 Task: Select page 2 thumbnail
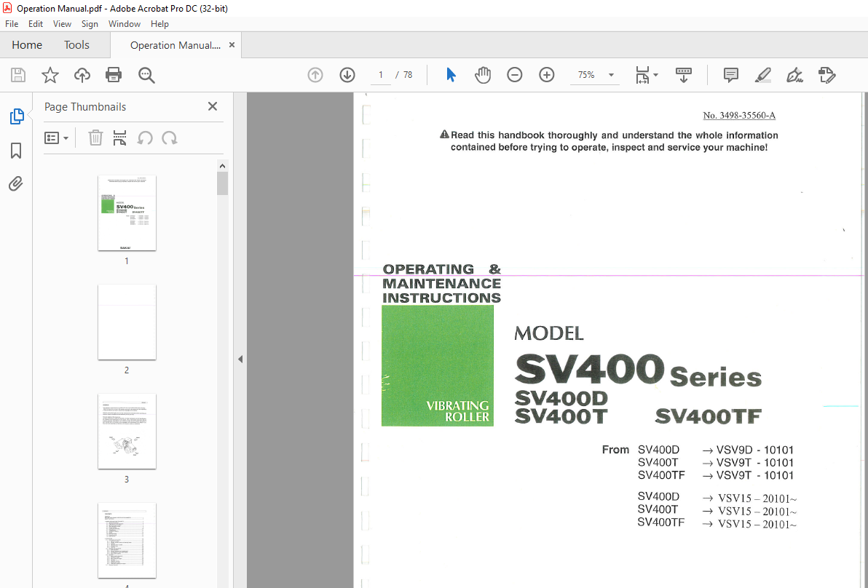coord(127,322)
